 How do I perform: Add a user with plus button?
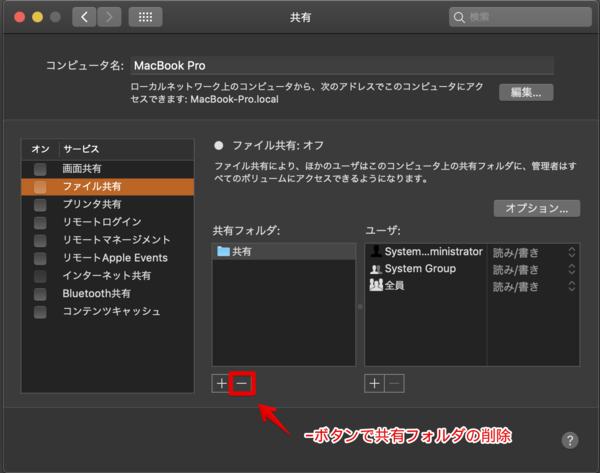(374, 383)
